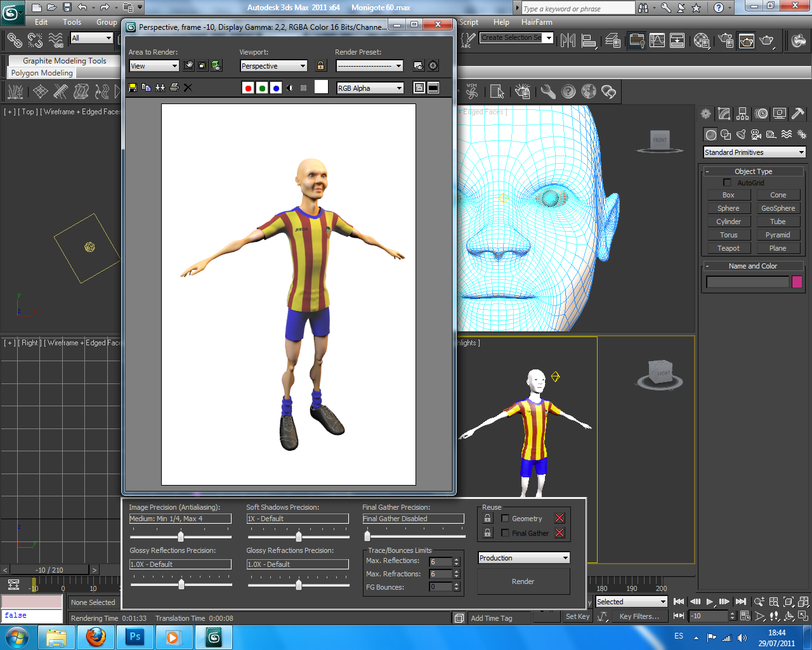Open Rendered Frame Window icon

tap(747, 41)
